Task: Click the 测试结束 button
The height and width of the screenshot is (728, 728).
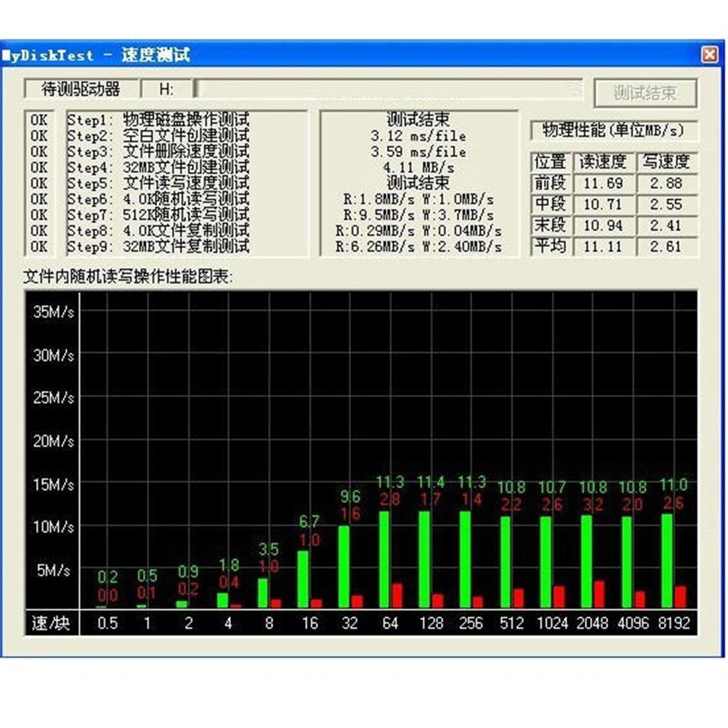Action: (x=645, y=93)
